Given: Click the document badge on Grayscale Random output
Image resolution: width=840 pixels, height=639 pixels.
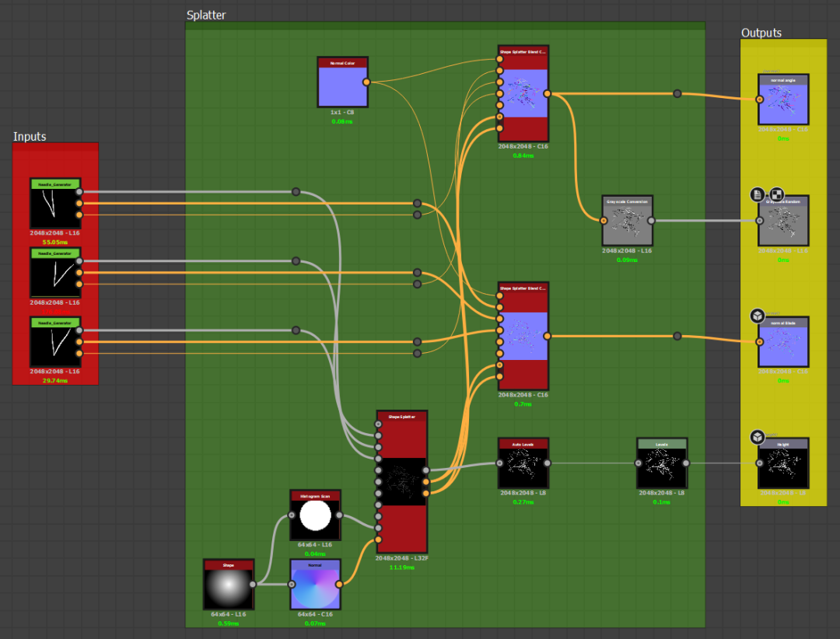Looking at the screenshot, I should [x=757, y=194].
